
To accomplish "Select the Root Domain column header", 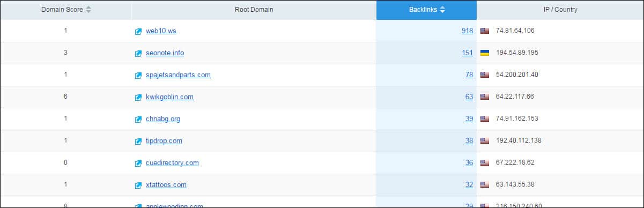I will pyautogui.click(x=254, y=10).
